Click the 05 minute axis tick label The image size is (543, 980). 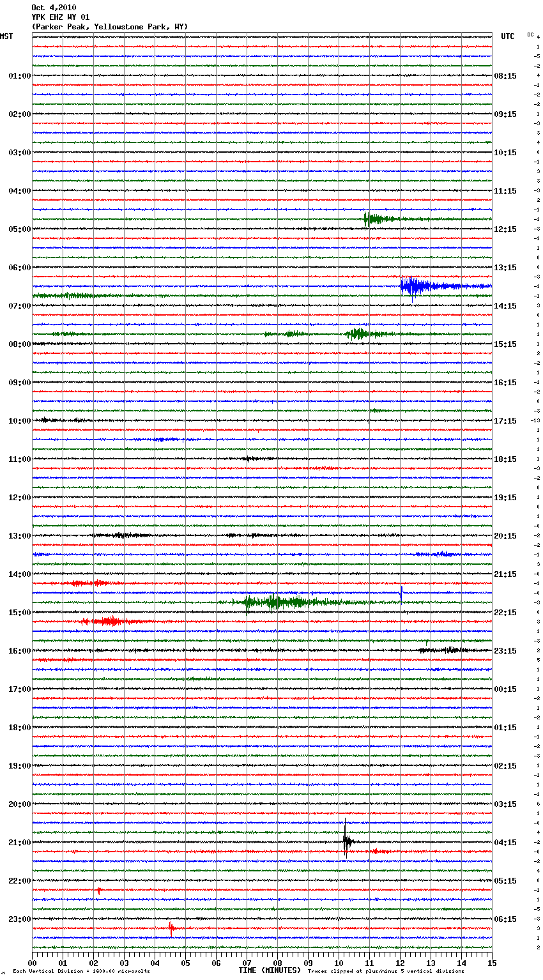(186, 963)
